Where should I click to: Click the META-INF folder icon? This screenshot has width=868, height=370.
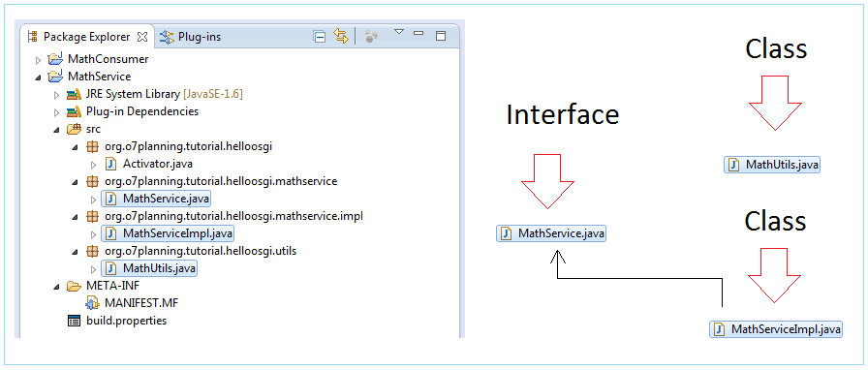pos(74,287)
